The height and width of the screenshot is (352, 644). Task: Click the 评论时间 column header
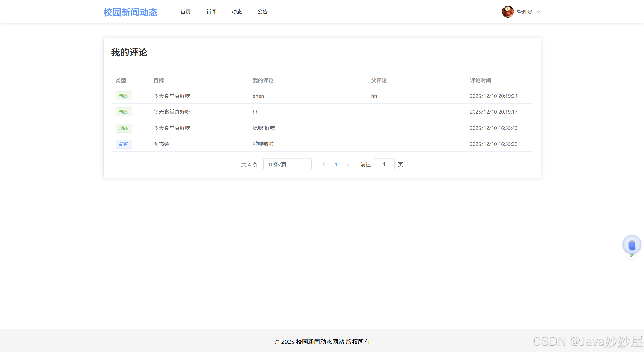click(x=480, y=80)
